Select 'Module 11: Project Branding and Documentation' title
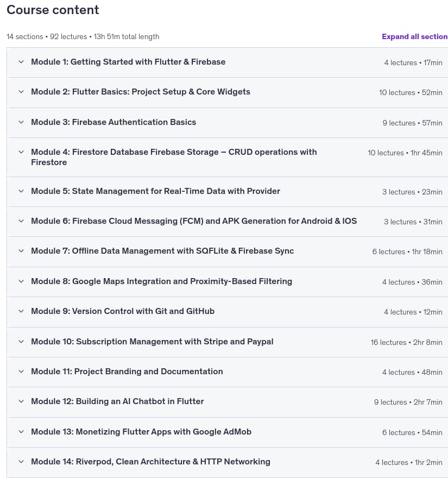Screen dimensions: 448x478 [x=127, y=372]
